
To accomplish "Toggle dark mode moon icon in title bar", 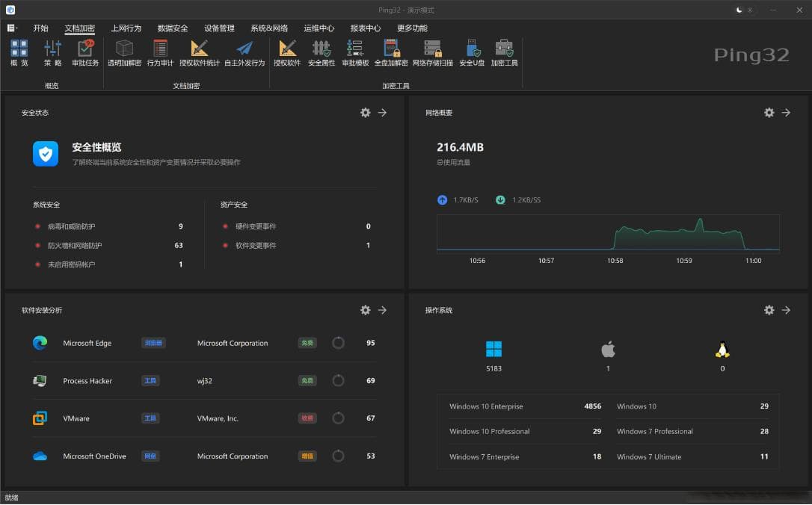I will point(739,10).
